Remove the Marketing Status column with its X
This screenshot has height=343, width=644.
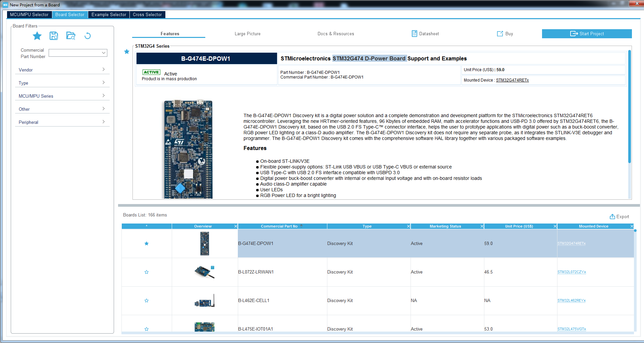[482, 226]
